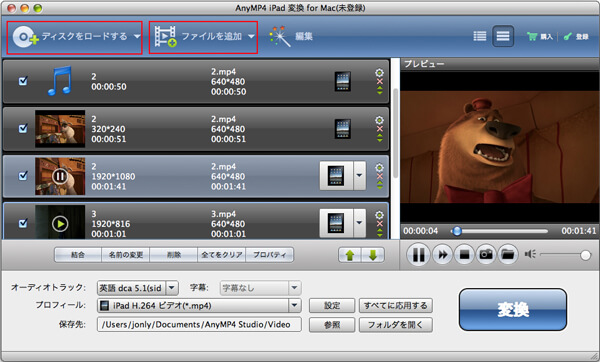Uncheck the 1920*816 video checkbox
600x362 pixels.
point(23,223)
